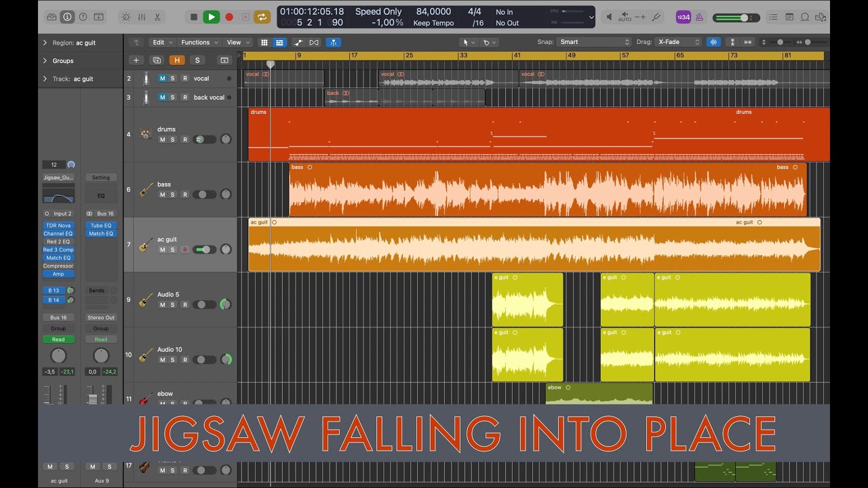Open the Toolbar download-tray button

coord(99,17)
